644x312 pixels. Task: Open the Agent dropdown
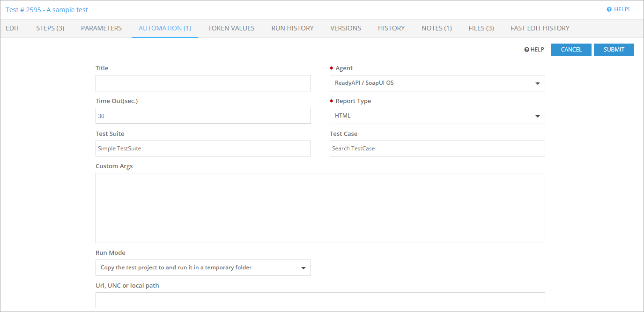click(437, 83)
